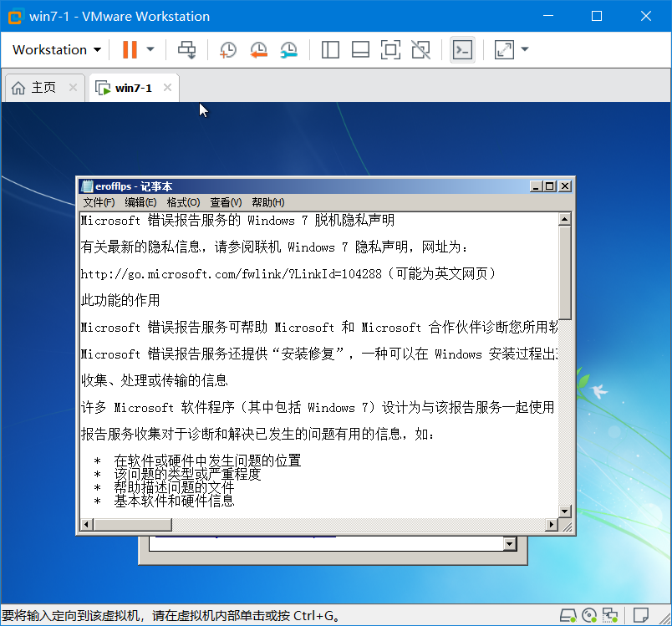Viewport: 672px width, 626px height.
Task: Click the bullet 该问题的类型或严重程度
Action: [187, 475]
